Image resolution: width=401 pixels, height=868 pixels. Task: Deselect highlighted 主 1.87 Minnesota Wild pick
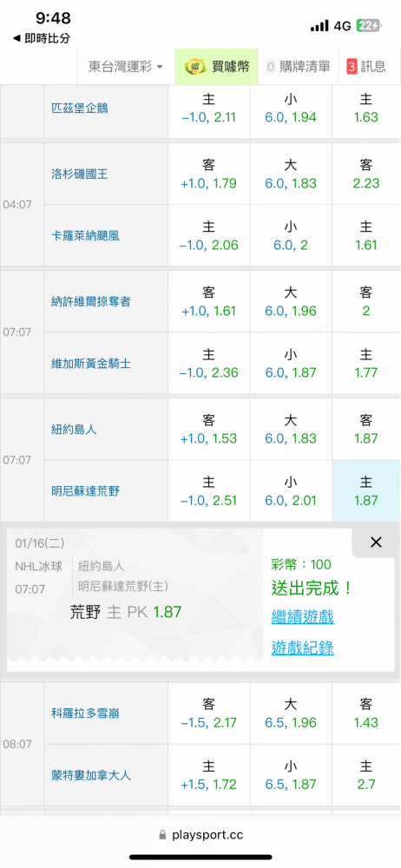click(x=366, y=490)
